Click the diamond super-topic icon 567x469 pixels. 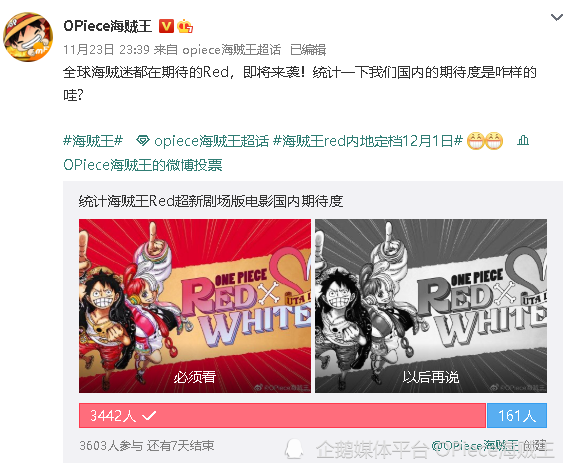click(x=143, y=141)
